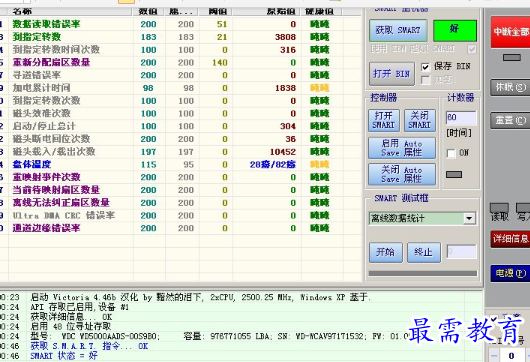
Task: Enable the counter ON checkbox
Action: [451, 153]
